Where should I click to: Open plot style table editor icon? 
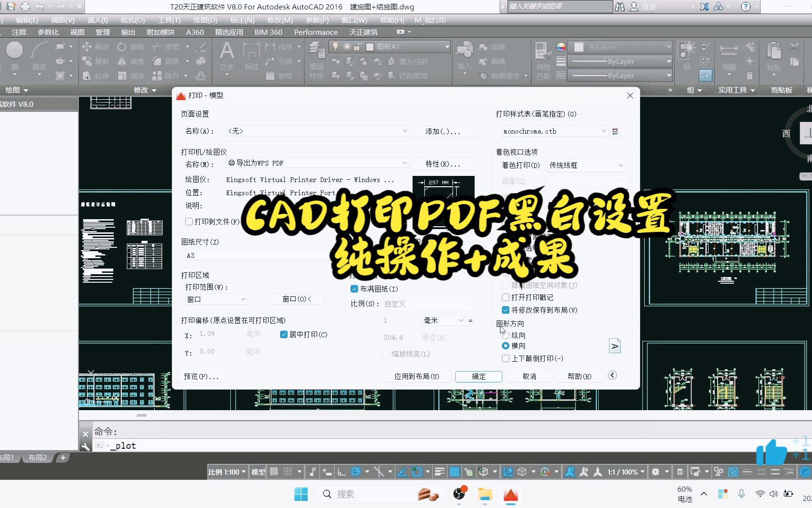615,132
